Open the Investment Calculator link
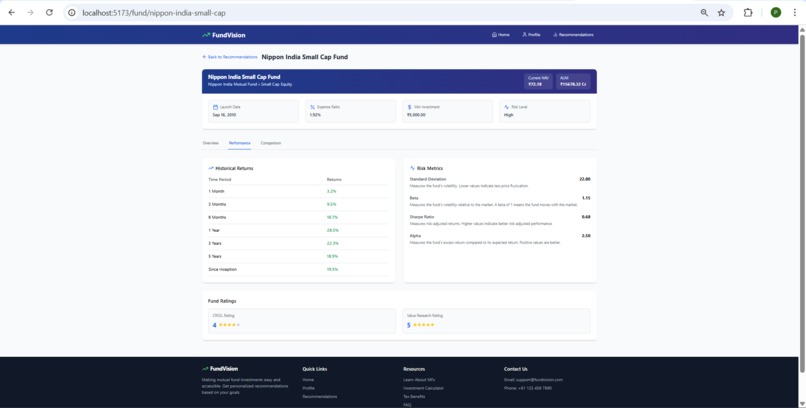 pyautogui.click(x=424, y=388)
